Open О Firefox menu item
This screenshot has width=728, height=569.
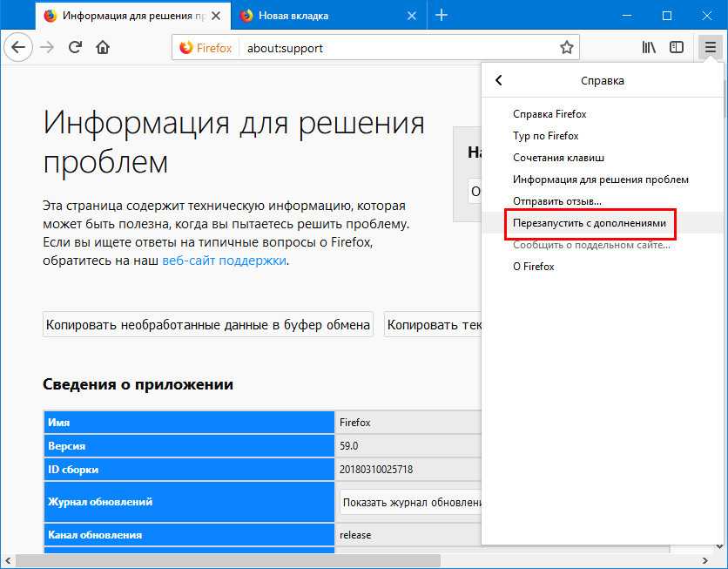534,267
